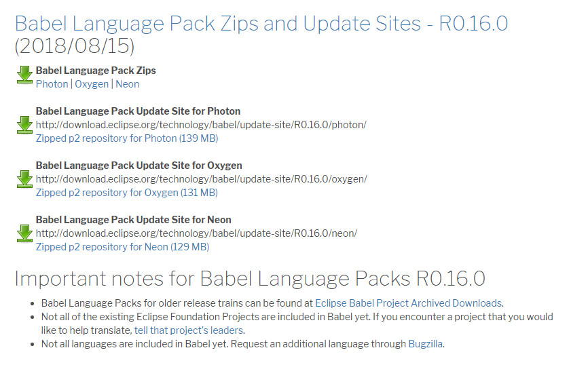Open the Neon language pack zips link
The height and width of the screenshot is (365, 588).
point(128,84)
